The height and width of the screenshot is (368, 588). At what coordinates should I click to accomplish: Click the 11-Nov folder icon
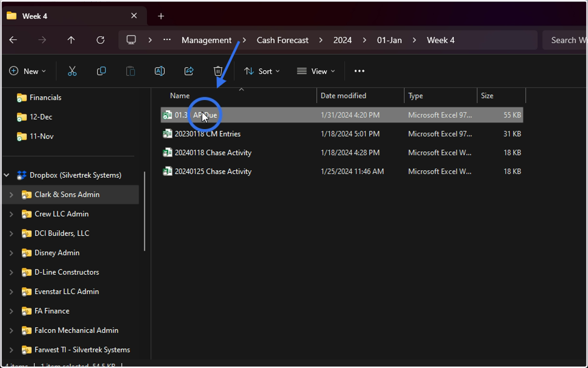coord(22,137)
